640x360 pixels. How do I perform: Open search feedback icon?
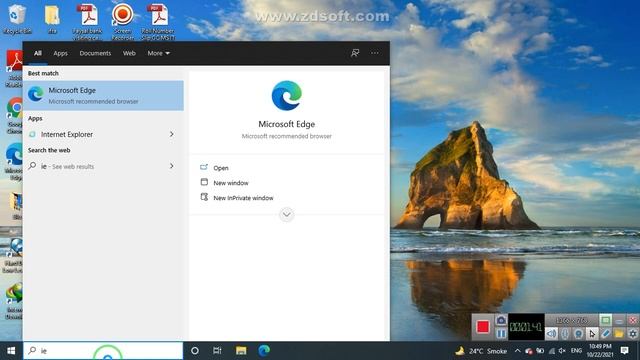355,53
